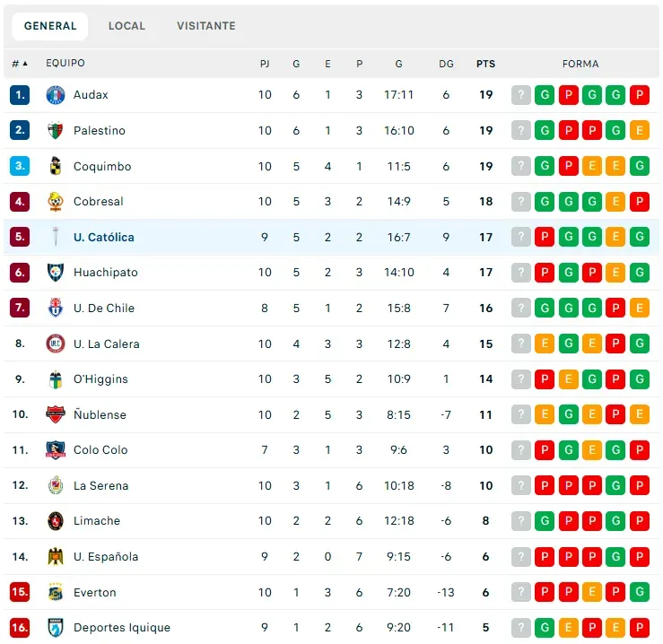Click the Coquimbo team crest icon
The image size is (663, 644).
tap(56, 166)
